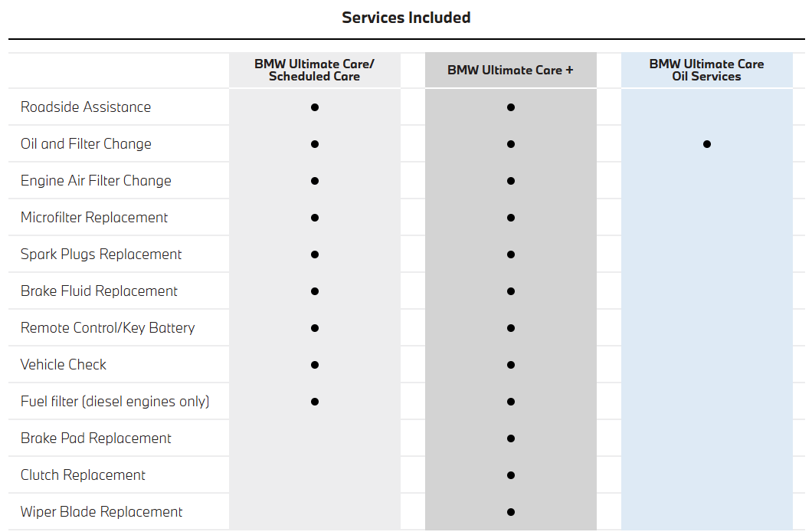The width and height of the screenshot is (812, 532).
Task: Click the Microfilter Replacement row label
Action: [x=94, y=218]
